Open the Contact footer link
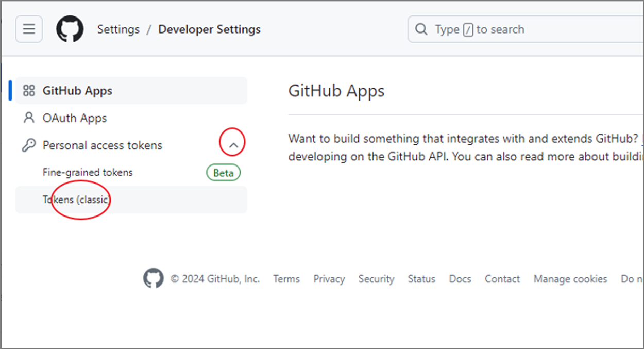Image resolution: width=644 pixels, height=349 pixels. [x=502, y=279]
